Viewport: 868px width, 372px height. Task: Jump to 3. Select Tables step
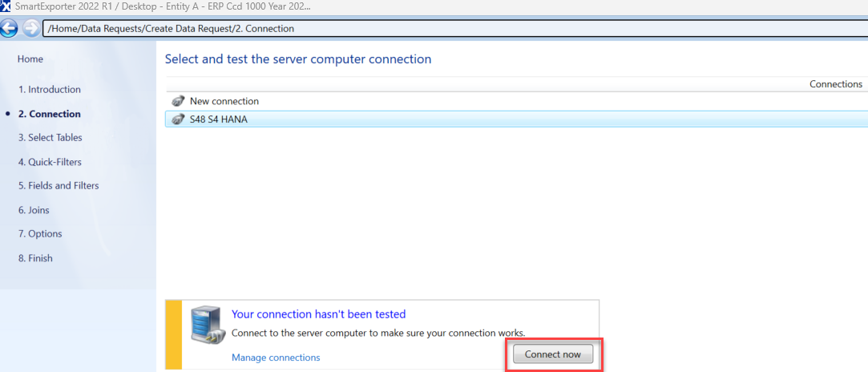pos(50,138)
